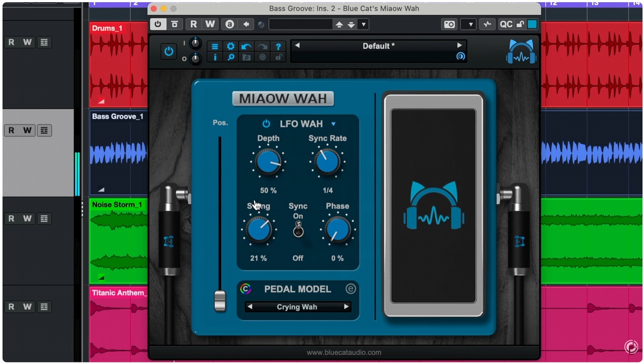The image size is (644, 363).
Task: Flip the Sync On/Off switch
Action: tap(298, 230)
